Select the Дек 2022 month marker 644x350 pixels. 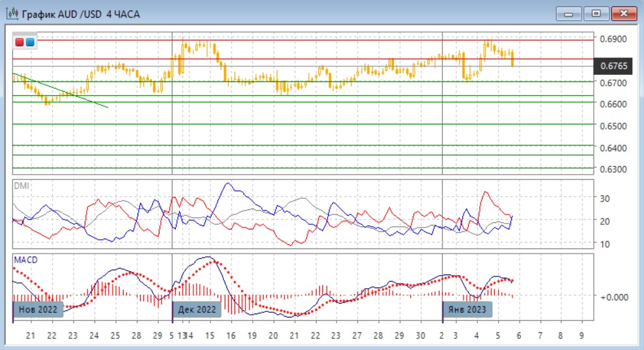click(196, 309)
